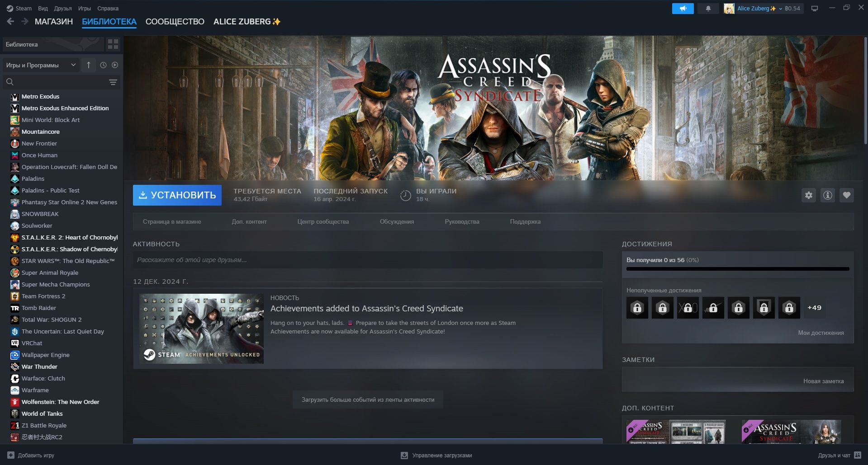Go back with the left arrow
868x465 pixels.
10,21
